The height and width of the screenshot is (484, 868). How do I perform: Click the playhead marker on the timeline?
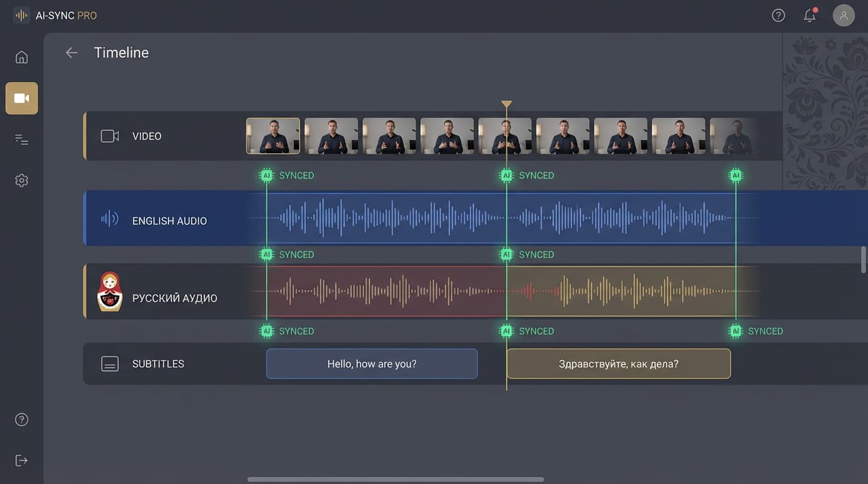pos(506,104)
